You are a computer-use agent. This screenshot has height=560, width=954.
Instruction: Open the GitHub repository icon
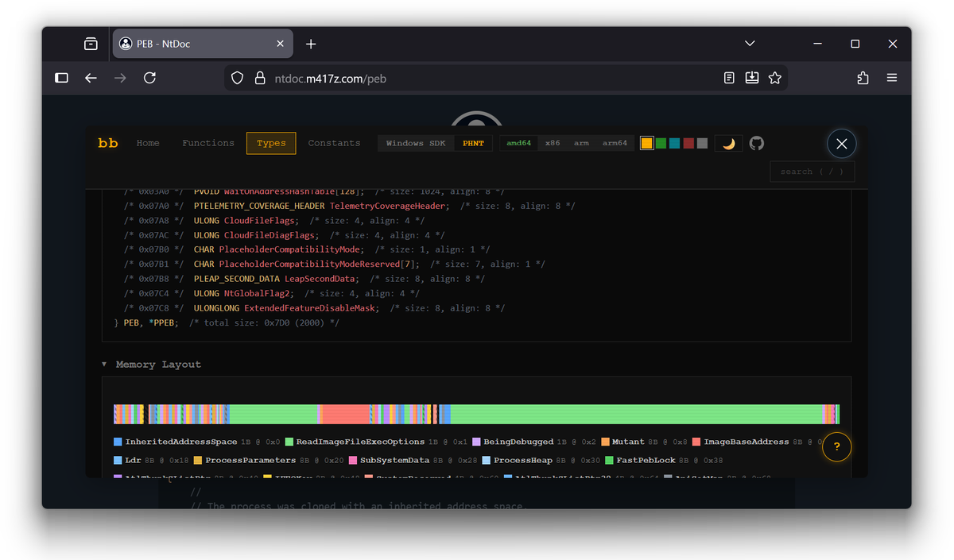[757, 143]
